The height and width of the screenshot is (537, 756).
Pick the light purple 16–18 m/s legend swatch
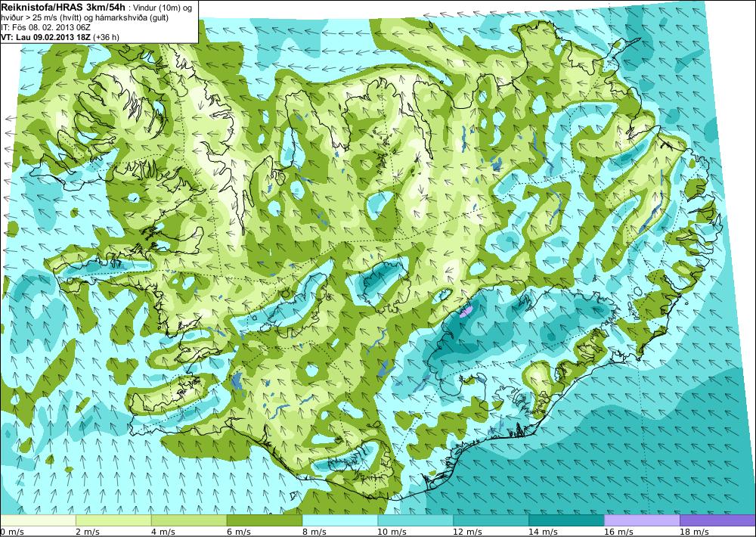pos(642,520)
